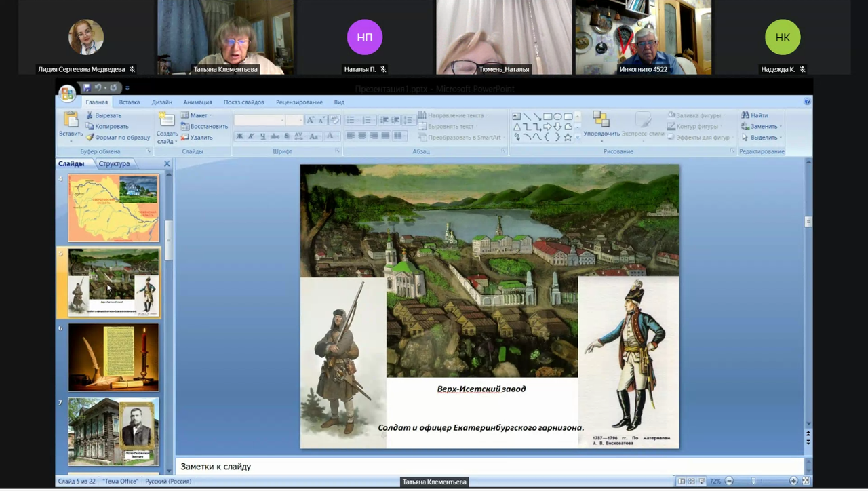This screenshot has width=868, height=491.
Task: Toggle align text left
Action: point(351,136)
